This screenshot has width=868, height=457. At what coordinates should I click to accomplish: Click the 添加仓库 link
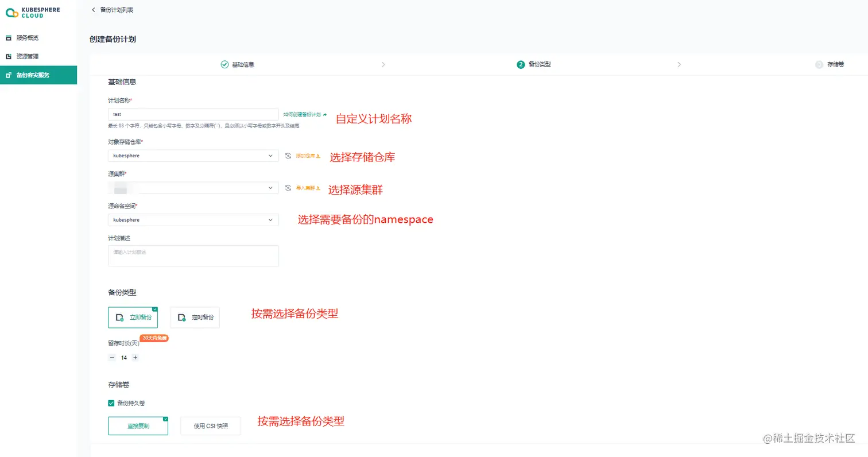coord(305,156)
